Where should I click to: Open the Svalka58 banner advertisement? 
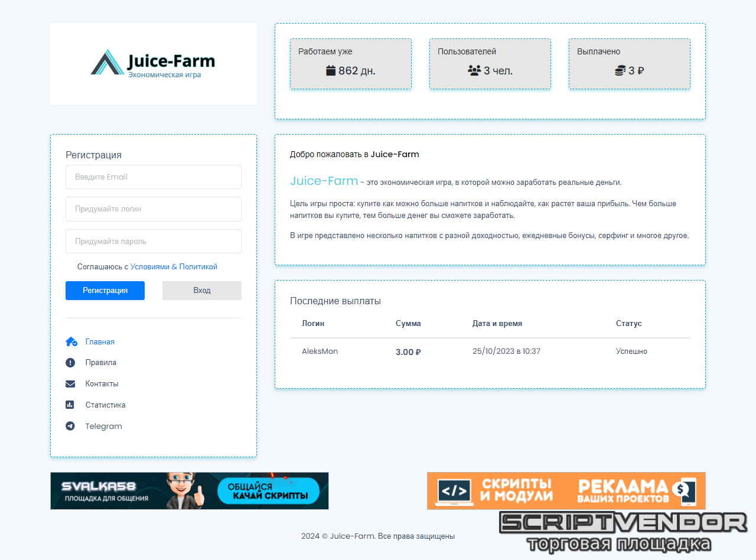(189, 491)
